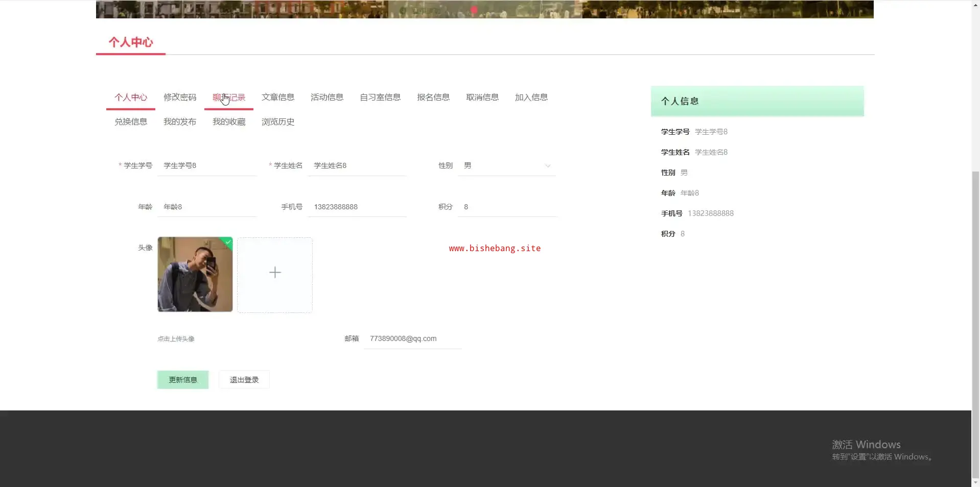This screenshot has height=487, width=980.
Task: Click the 退出登录 button
Action: coord(244,380)
